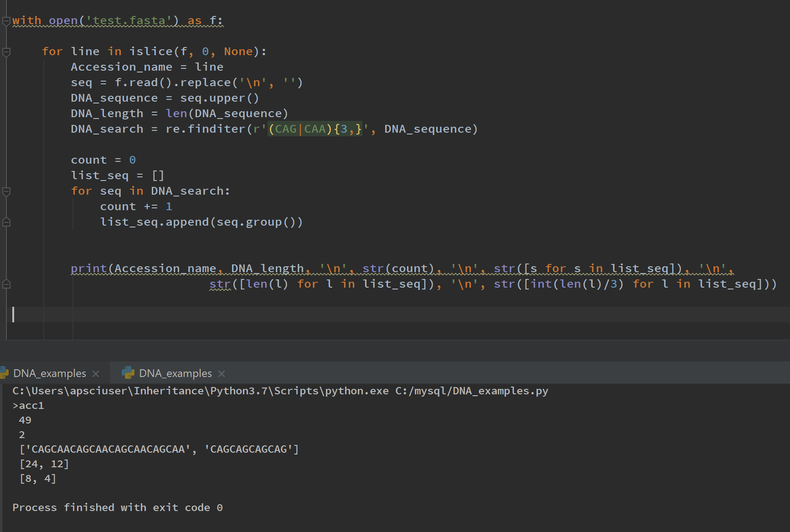790x532 pixels.
Task: Click the python.exe command path in console
Action: coord(201,391)
